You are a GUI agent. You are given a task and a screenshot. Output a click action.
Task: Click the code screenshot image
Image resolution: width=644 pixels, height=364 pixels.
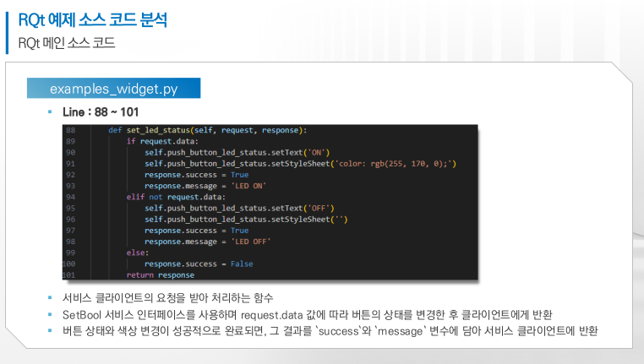(x=270, y=203)
